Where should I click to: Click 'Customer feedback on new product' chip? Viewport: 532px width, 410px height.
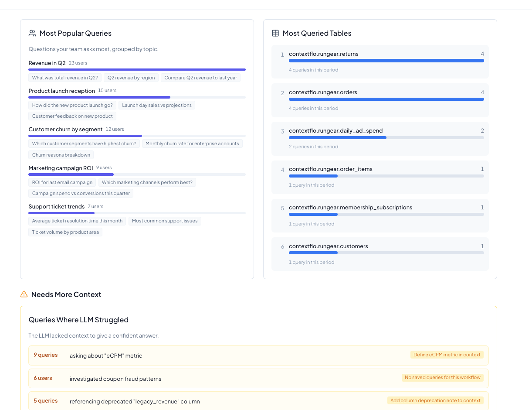tap(72, 116)
